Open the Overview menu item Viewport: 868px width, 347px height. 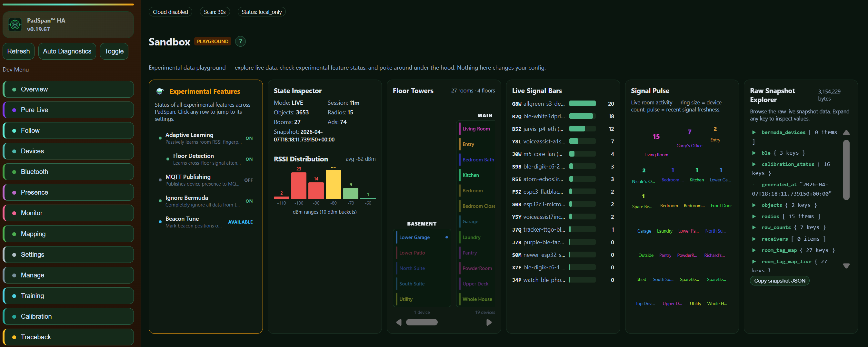coord(68,89)
